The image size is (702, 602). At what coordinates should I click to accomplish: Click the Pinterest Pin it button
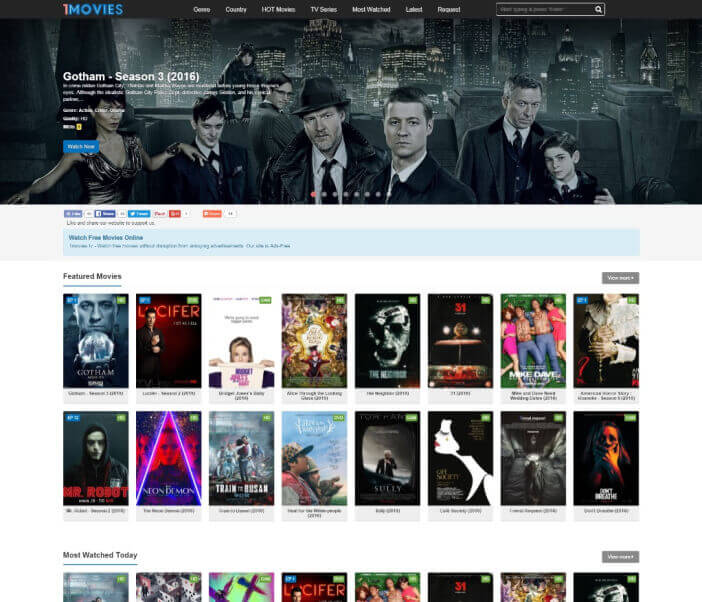click(x=160, y=214)
